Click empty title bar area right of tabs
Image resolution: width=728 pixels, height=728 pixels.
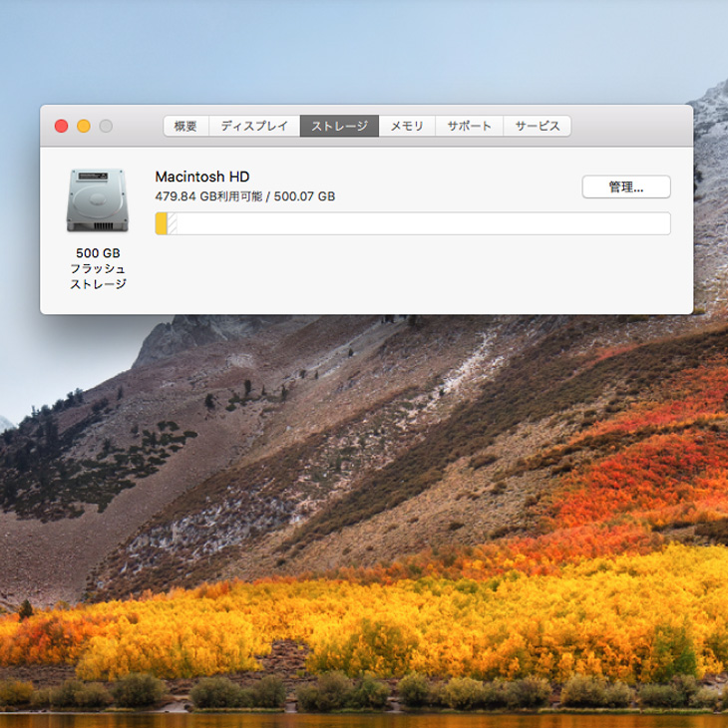(x=628, y=126)
